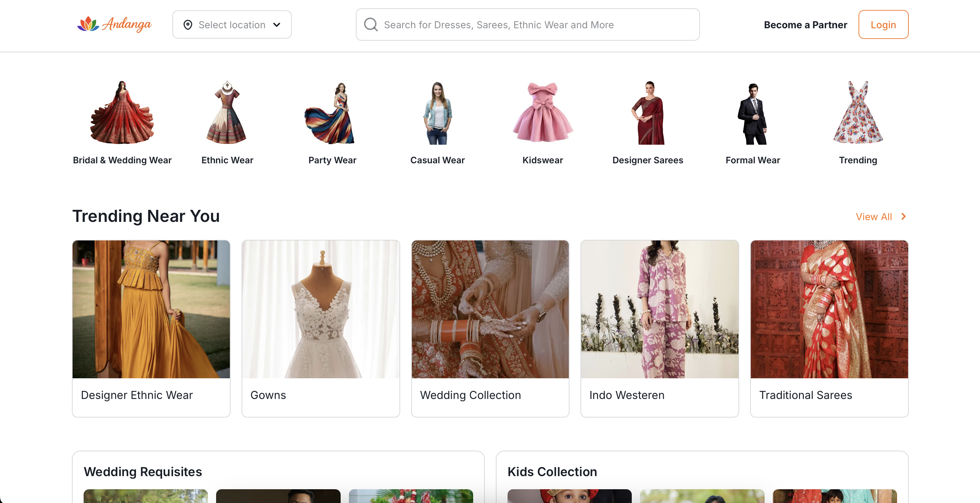Select the Formal Wear suit icon
Image resolution: width=980 pixels, height=503 pixels.
[x=753, y=113]
